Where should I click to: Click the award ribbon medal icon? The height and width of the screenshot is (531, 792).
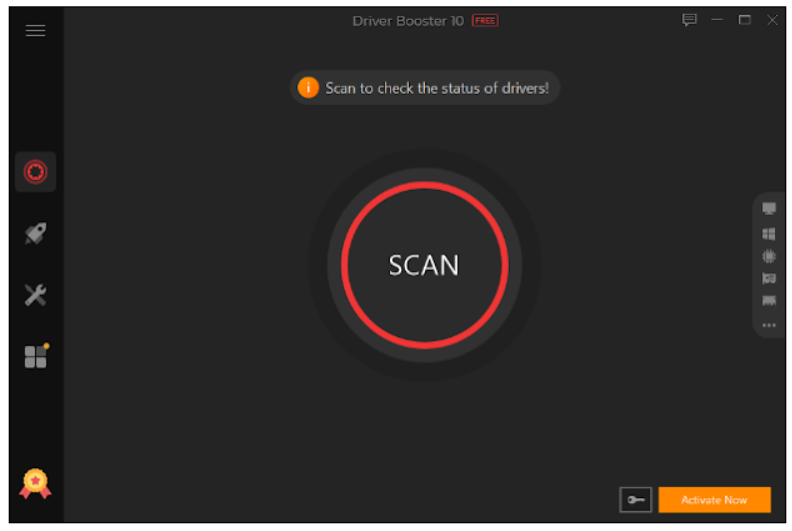click(35, 484)
